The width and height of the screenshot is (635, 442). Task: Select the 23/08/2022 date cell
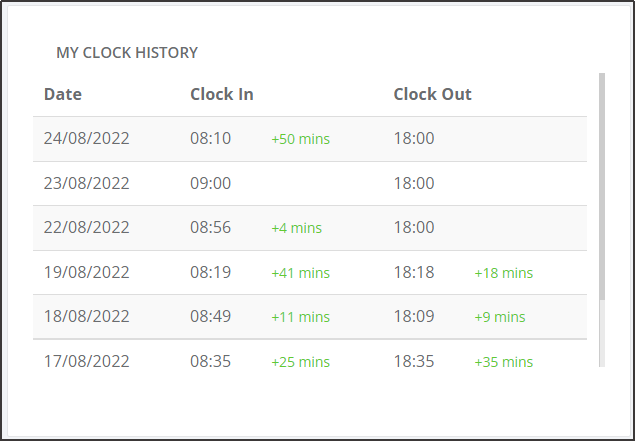(x=87, y=183)
